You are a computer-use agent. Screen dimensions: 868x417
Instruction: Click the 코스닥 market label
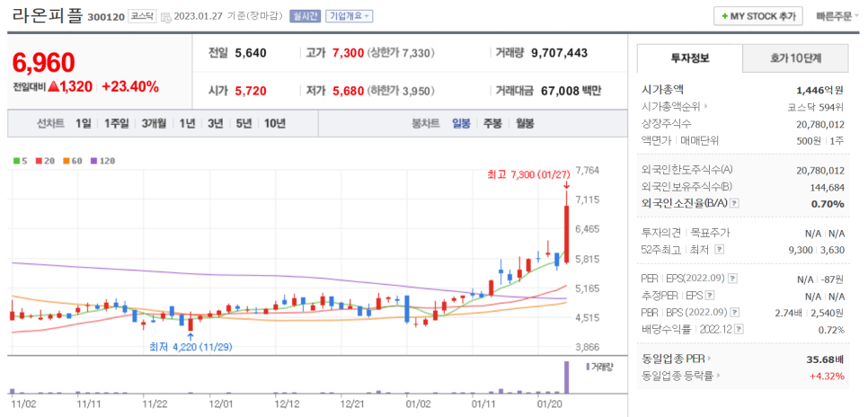(143, 16)
